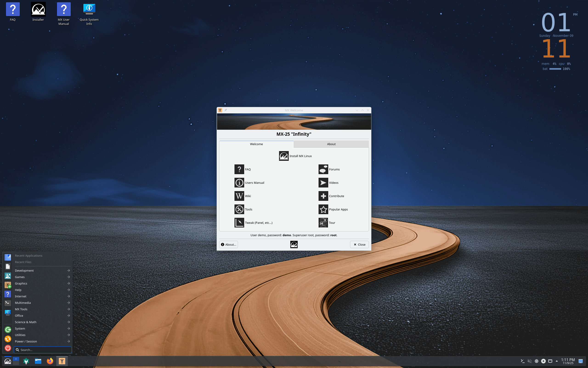Expand the Graphics submenu arrow
Image resolution: width=588 pixels, height=368 pixels.
[68, 283]
